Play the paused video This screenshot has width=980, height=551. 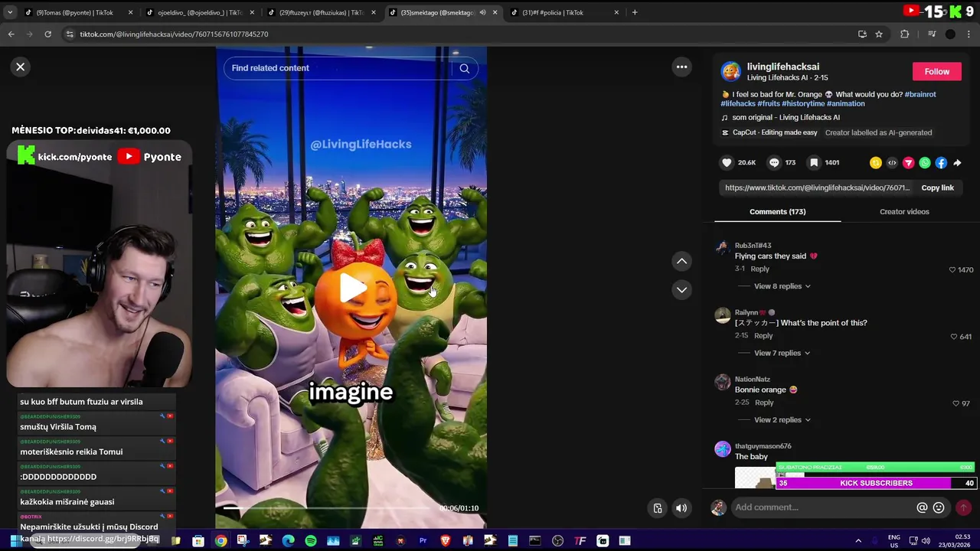pyautogui.click(x=351, y=288)
